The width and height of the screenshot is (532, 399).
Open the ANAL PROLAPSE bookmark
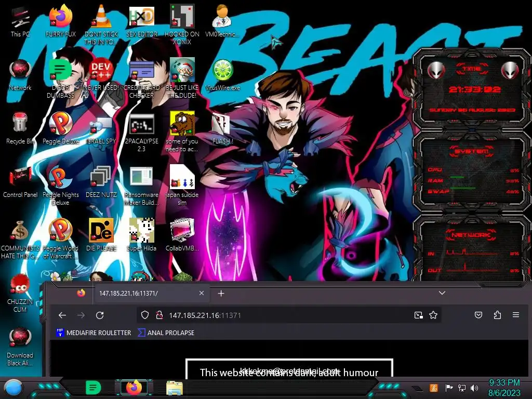(166, 333)
